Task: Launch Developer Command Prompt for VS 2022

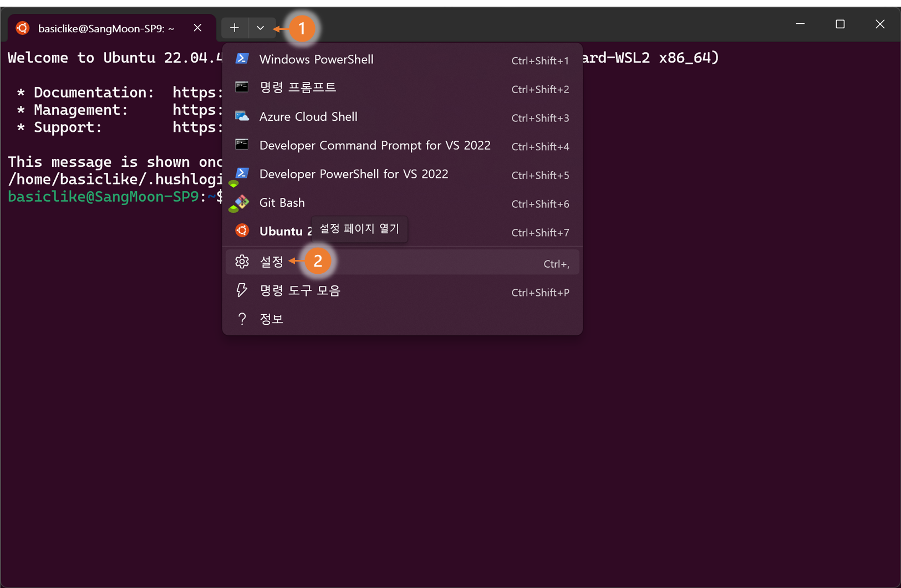Action: 403,145
